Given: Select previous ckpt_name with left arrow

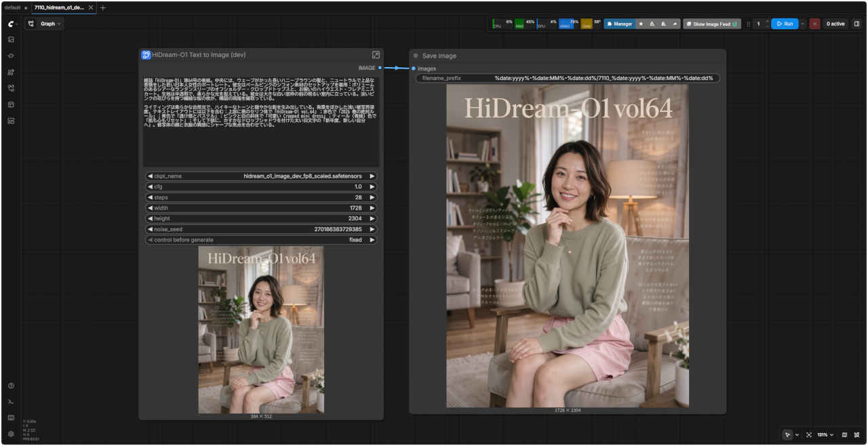Looking at the screenshot, I should click(150, 176).
